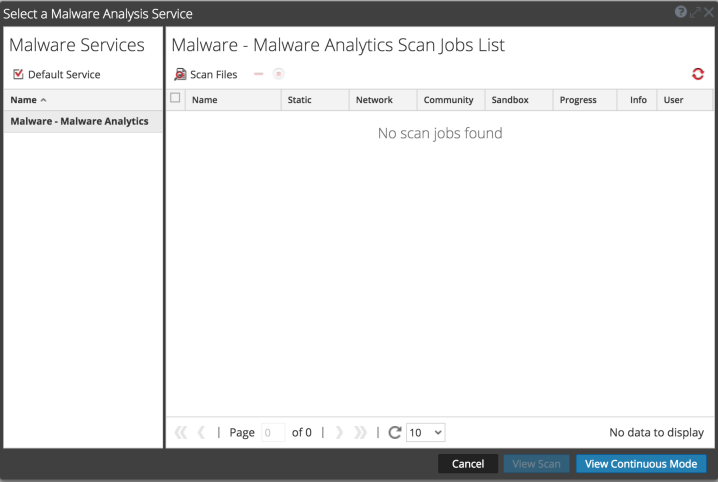Click View Continuous Mode button
The width and height of the screenshot is (718, 482).
coord(641,464)
